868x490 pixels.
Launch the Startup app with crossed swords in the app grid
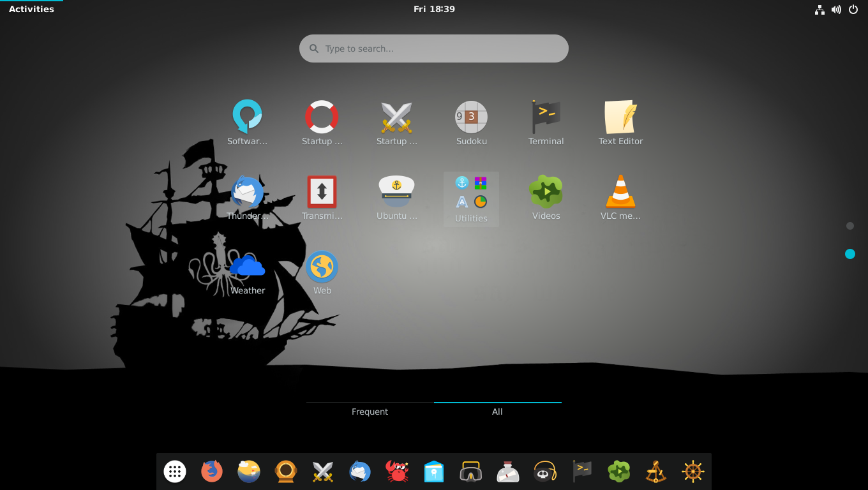[x=397, y=123]
